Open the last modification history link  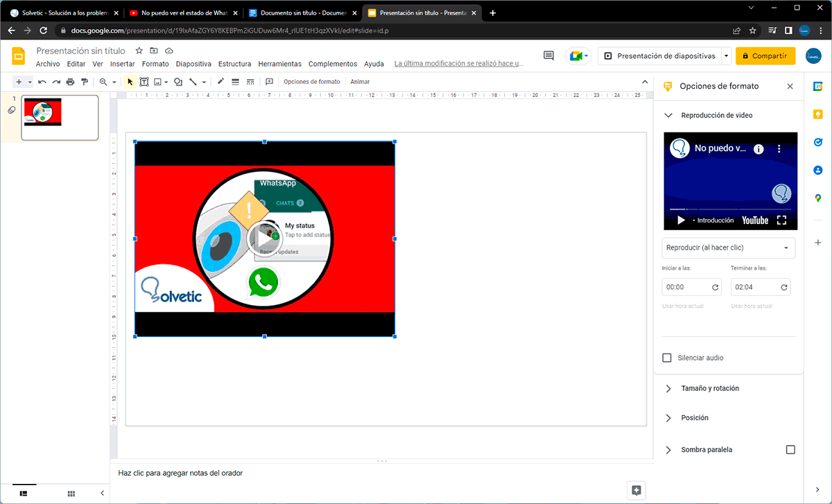click(458, 64)
